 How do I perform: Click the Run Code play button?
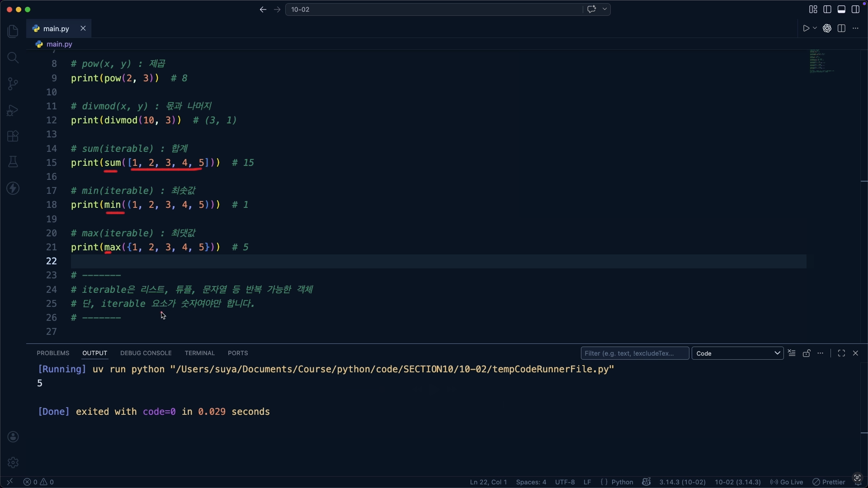click(806, 28)
